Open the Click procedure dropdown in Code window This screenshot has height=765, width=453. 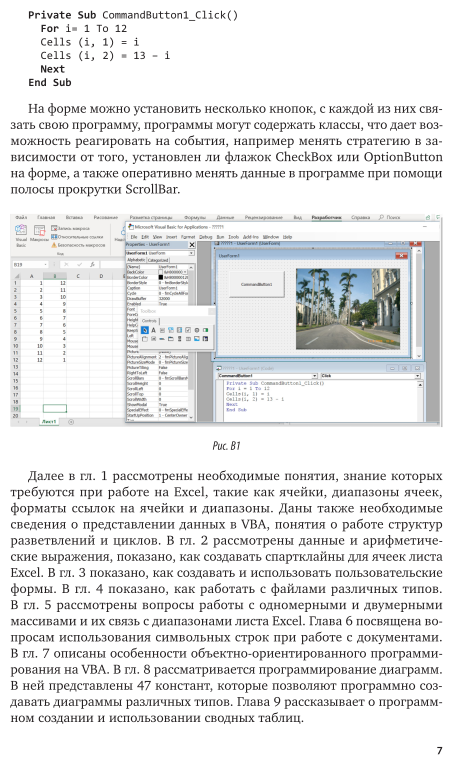pos(417,376)
